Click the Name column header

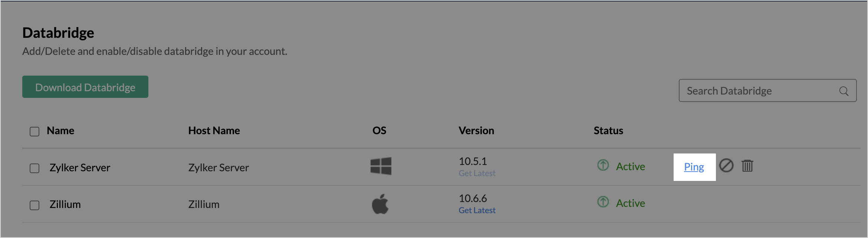[x=60, y=130]
